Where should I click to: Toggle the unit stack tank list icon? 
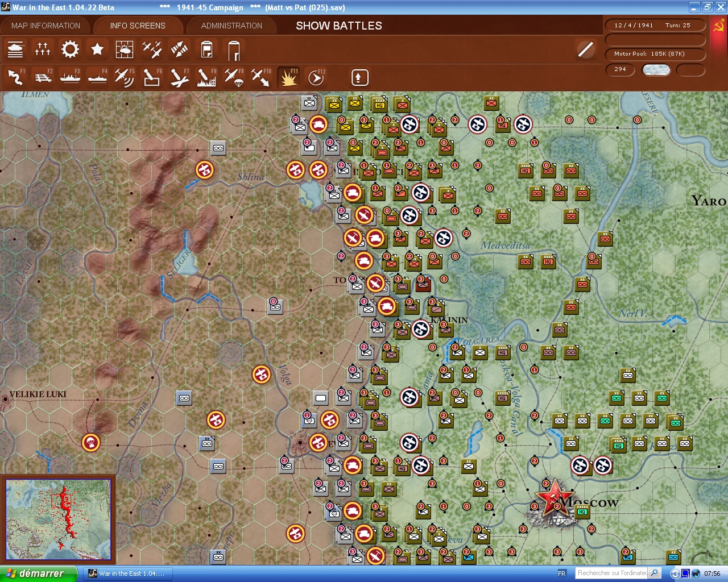[15, 50]
